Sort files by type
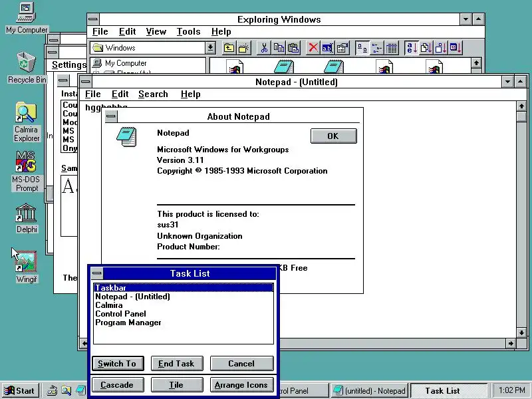532x399 pixels. [426, 48]
